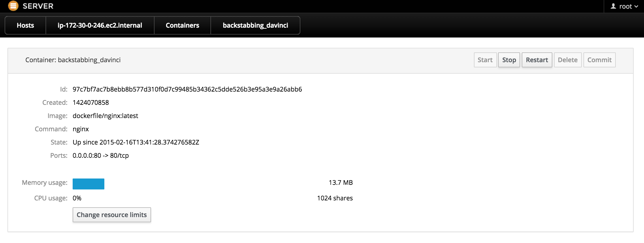Click the user avatar icon beside root
The height and width of the screenshot is (243, 644).
click(x=613, y=6)
